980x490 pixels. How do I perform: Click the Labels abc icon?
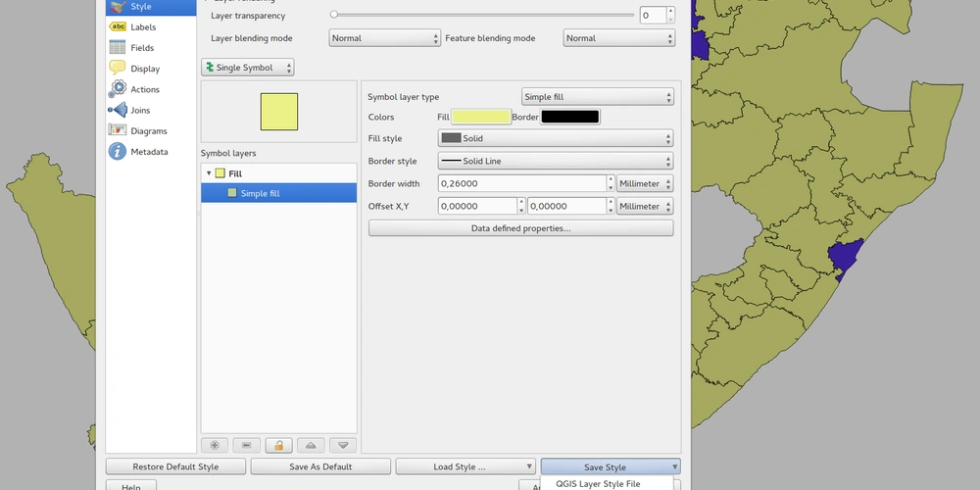[117, 26]
